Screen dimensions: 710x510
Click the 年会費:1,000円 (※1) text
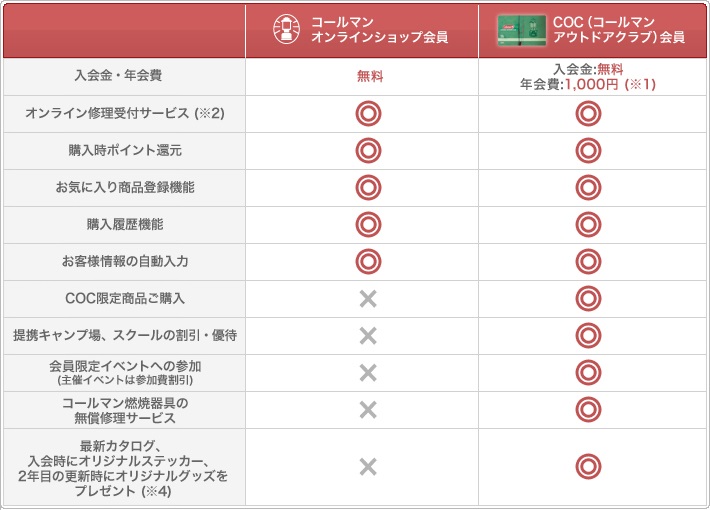(588, 84)
